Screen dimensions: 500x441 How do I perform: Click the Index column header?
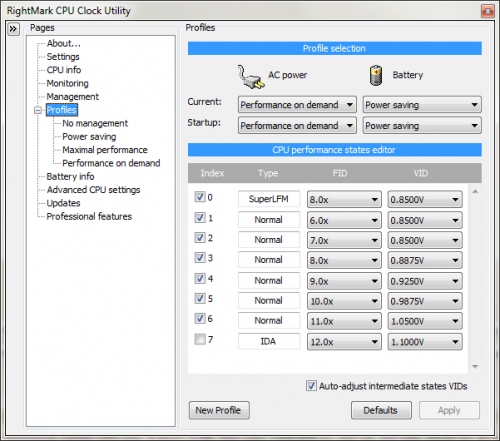click(212, 173)
